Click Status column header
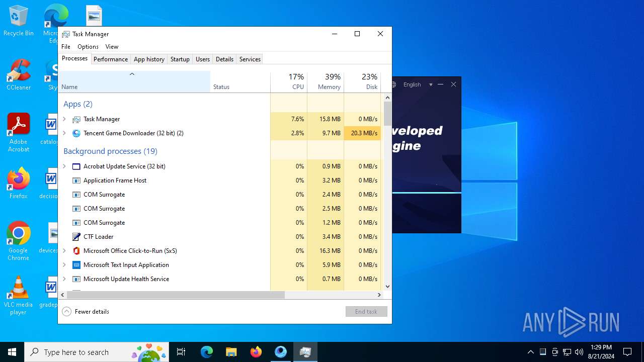This screenshot has width=644, height=362. (x=240, y=82)
